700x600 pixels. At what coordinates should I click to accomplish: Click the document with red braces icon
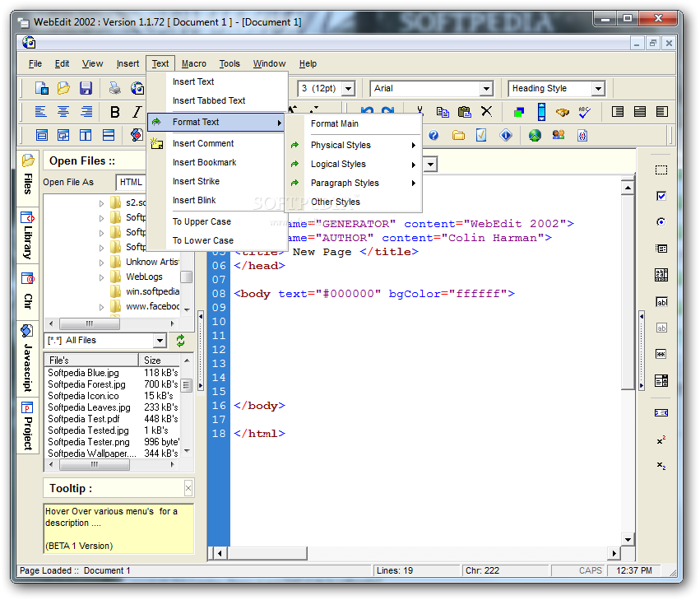pyautogui.click(x=582, y=135)
